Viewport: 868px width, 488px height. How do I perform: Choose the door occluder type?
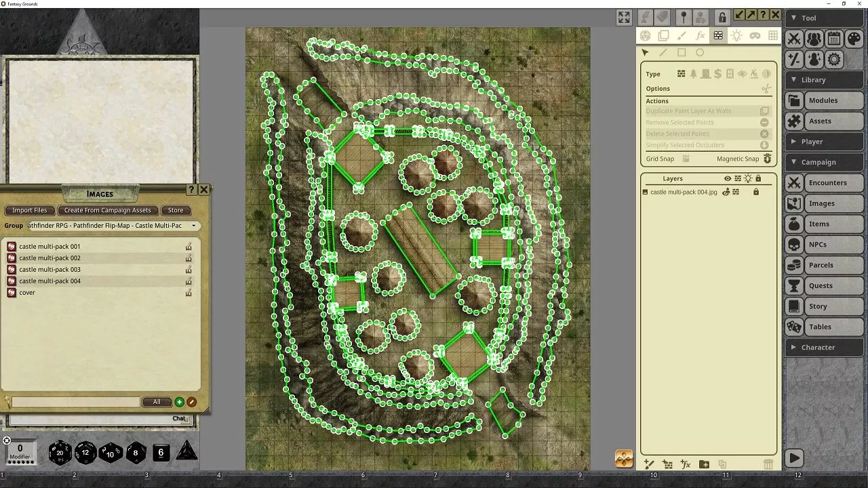coord(706,74)
